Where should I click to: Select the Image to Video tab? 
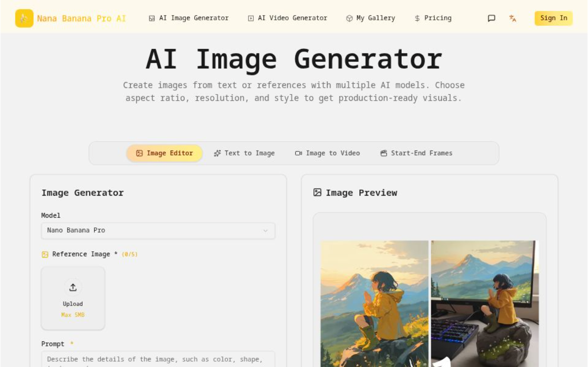pyautogui.click(x=327, y=153)
